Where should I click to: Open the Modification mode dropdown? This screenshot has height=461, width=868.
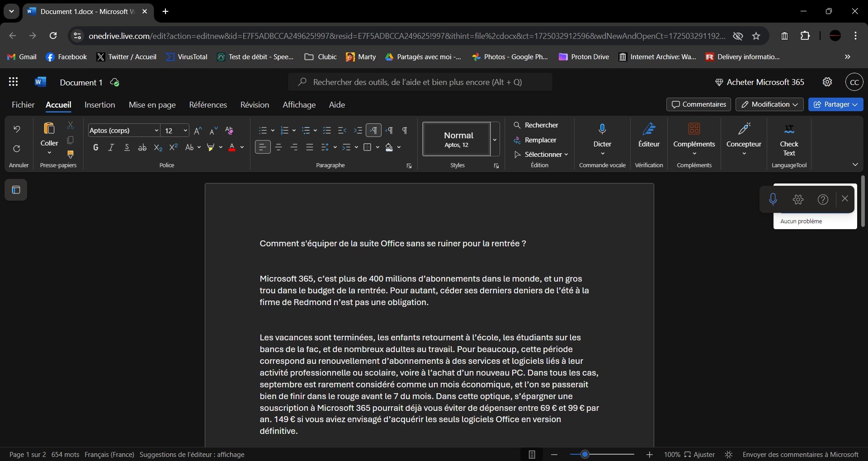point(769,104)
